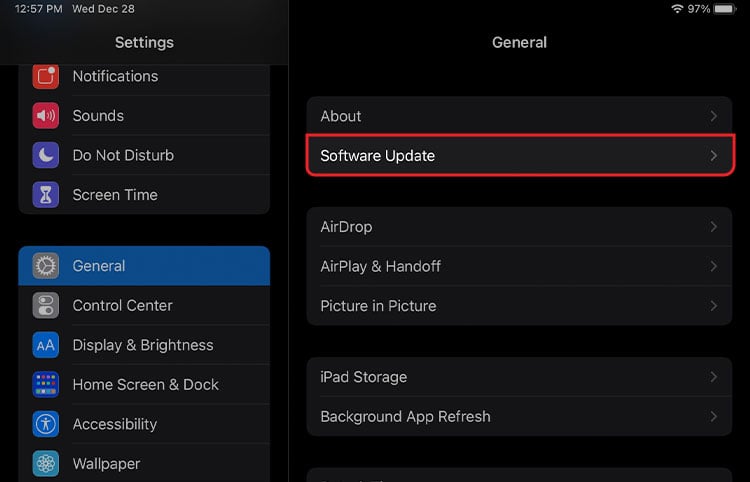Tap the Home Screen & Dock grid icon
750x482 pixels.
coord(46,384)
